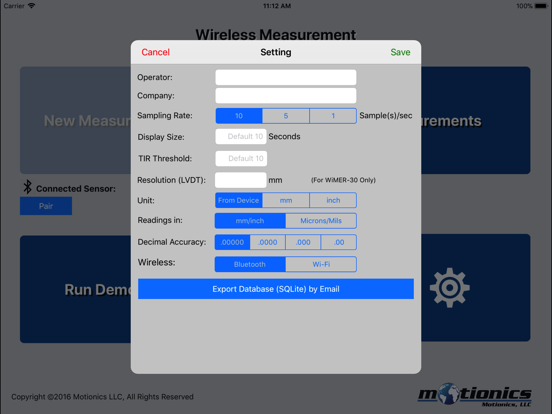The height and width of the screenshot is (414, 552).
Task: Select .00000 decimal accuracy
Action: (x=232, y=242)
